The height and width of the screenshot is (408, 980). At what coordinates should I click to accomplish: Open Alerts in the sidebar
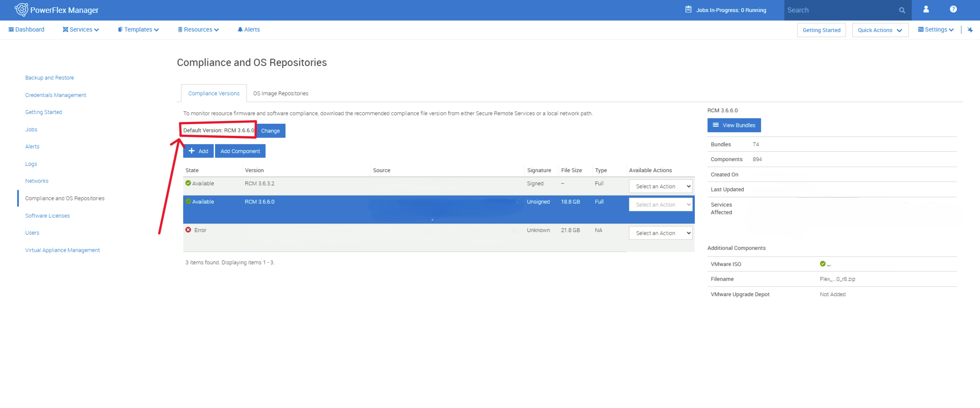click(32, 147)
